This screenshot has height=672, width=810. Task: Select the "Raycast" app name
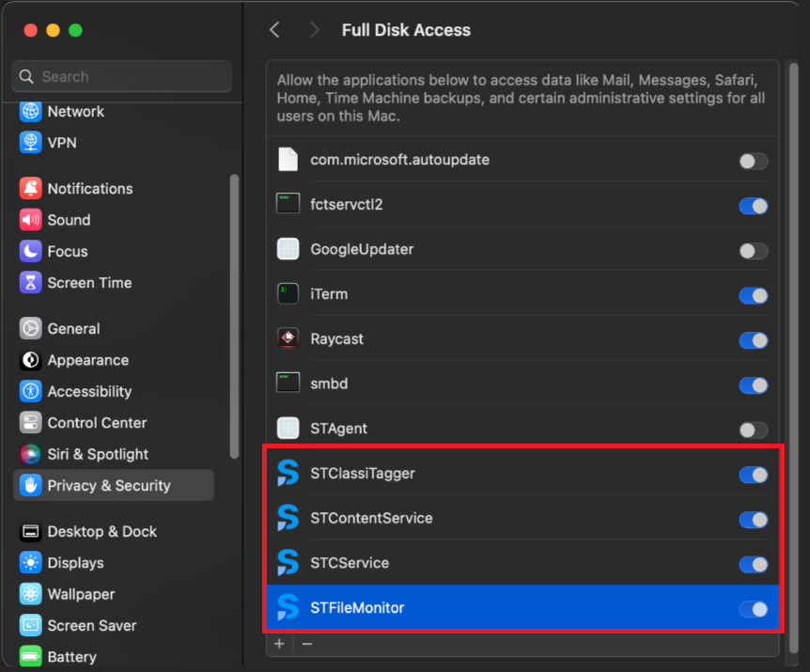pyautogui.click(x=336, y=339)
